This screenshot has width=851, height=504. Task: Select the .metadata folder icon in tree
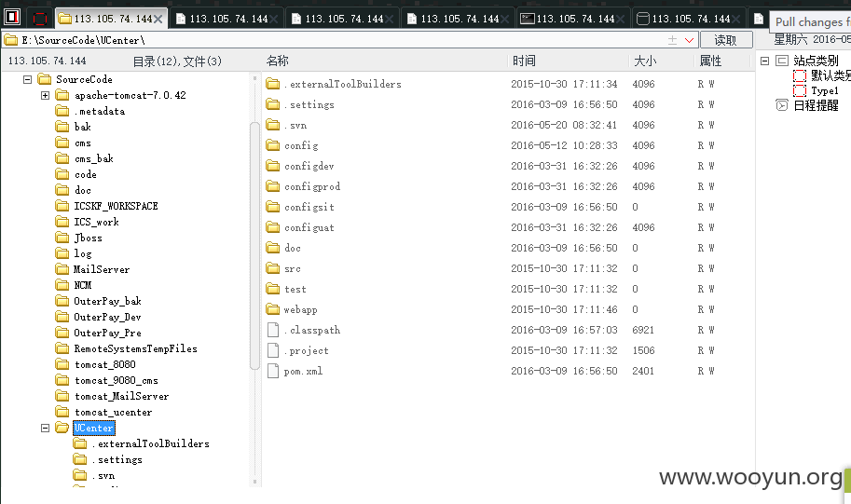pos(62,111)
